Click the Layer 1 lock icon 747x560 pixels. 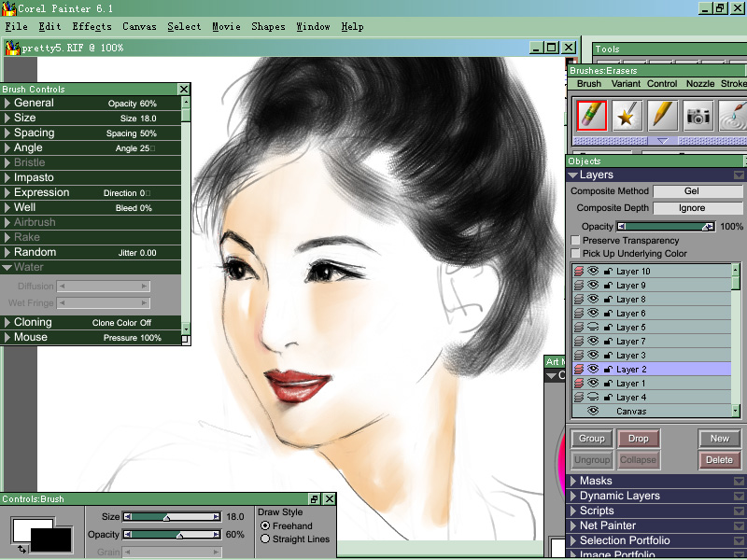coord(608,384)
